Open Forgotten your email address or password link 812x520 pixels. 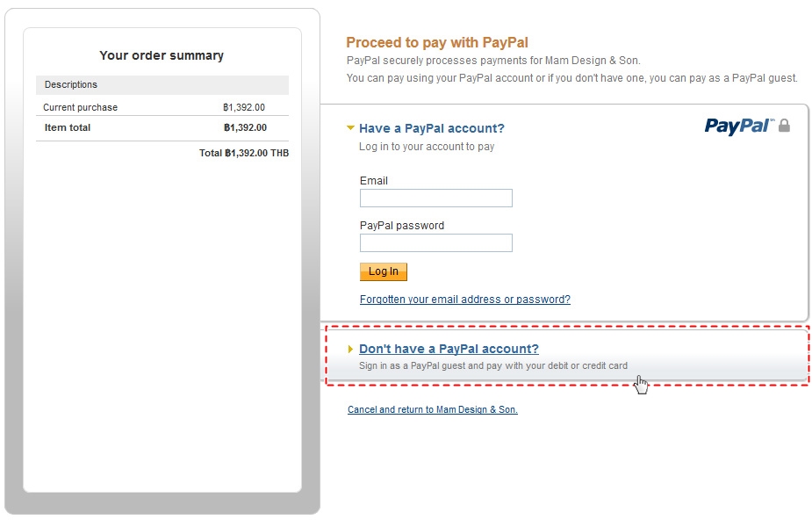pos(464,300)
